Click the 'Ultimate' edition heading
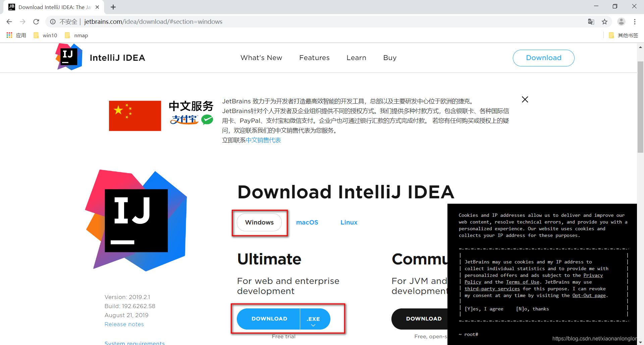644x345 pixels. tap(269, 259)
